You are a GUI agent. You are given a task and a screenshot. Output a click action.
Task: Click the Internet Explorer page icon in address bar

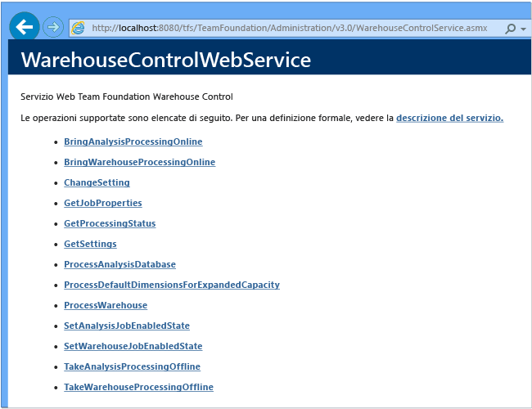tap(78, 28)
